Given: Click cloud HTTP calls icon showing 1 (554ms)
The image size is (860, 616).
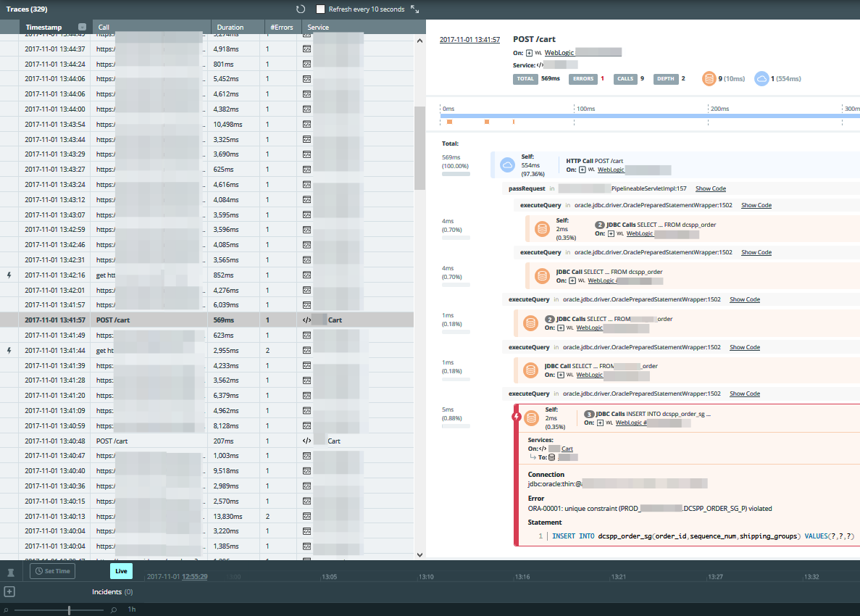Looking at the screenshot, I should click(761, 79).
